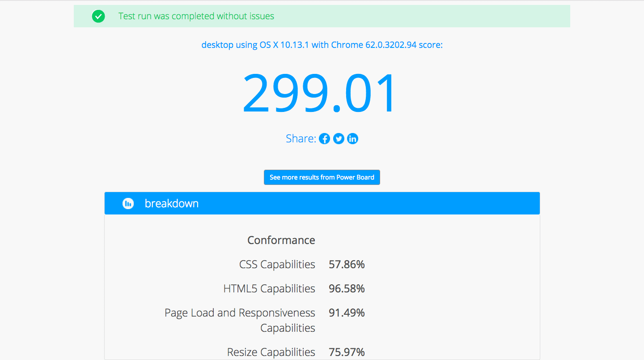Collapse the breakdown panel header
Image resolution: width=644 pixels, height=360 pixels.
pos(322,204)
